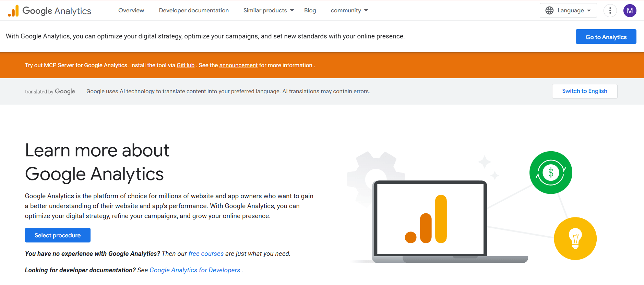Open Developer documentation in navigation
This screenshot has height=285, width=644.
[194, 11]
